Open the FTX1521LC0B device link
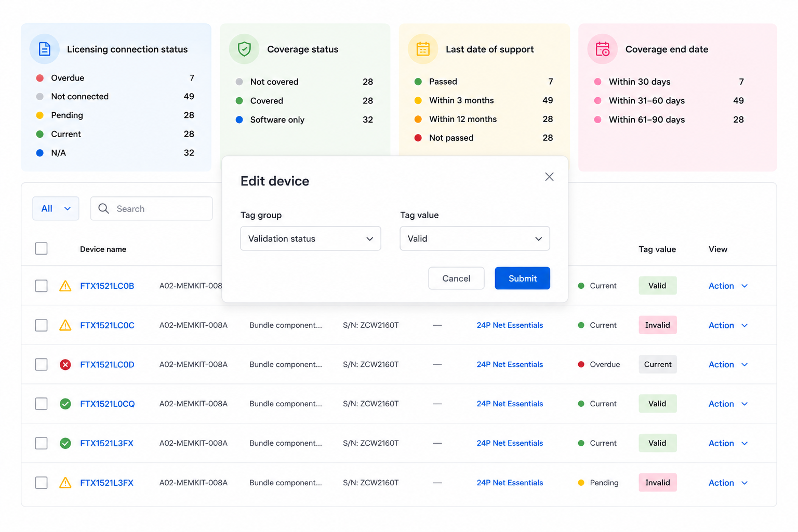Screen dimensions: 798x532 tap(107, 286)
